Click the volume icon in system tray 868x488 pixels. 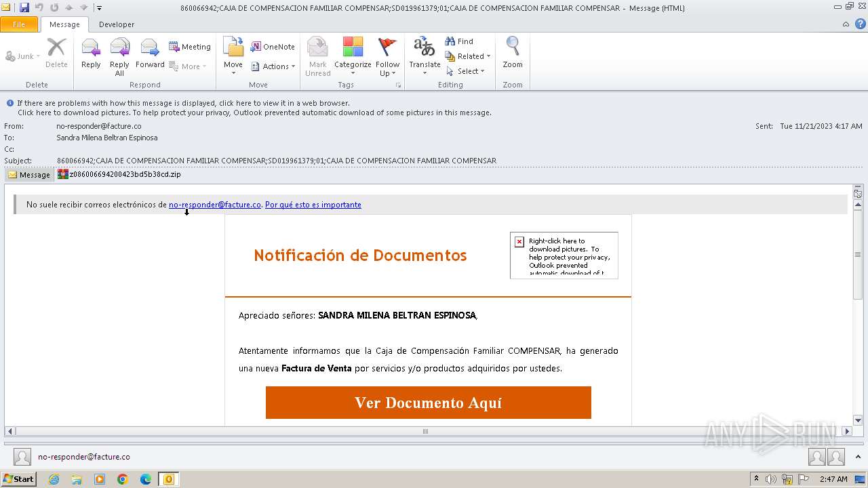[x=770, y=479]
